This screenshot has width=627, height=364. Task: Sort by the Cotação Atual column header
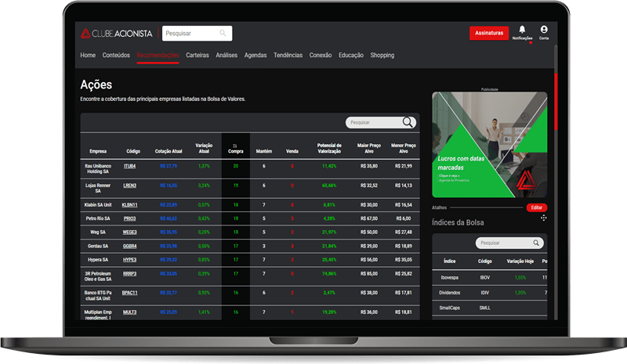(x=169, y=151)
